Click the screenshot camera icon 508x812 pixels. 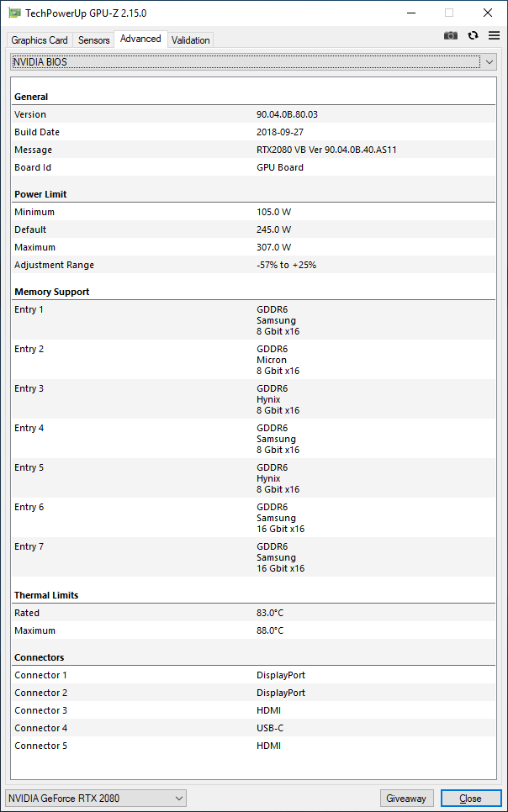[451, 36]
